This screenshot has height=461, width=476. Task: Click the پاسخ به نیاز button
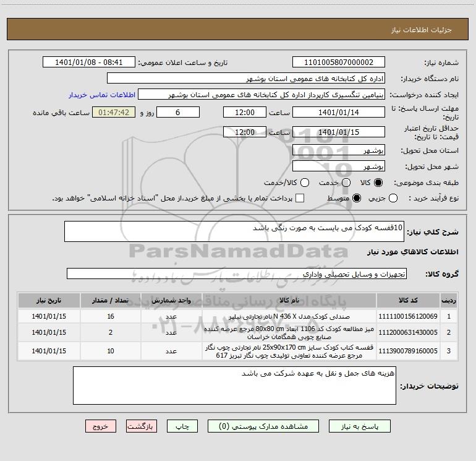[x=359, y=426]
